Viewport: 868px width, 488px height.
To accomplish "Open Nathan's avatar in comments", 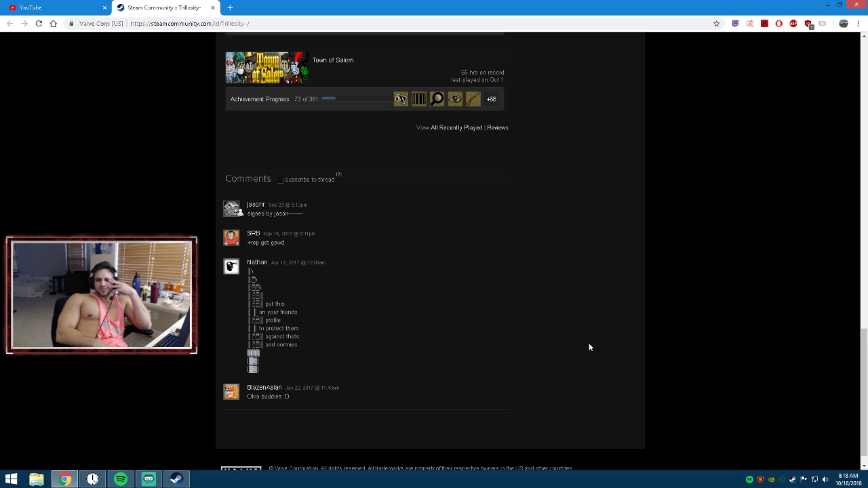I will tap(232, 266).
